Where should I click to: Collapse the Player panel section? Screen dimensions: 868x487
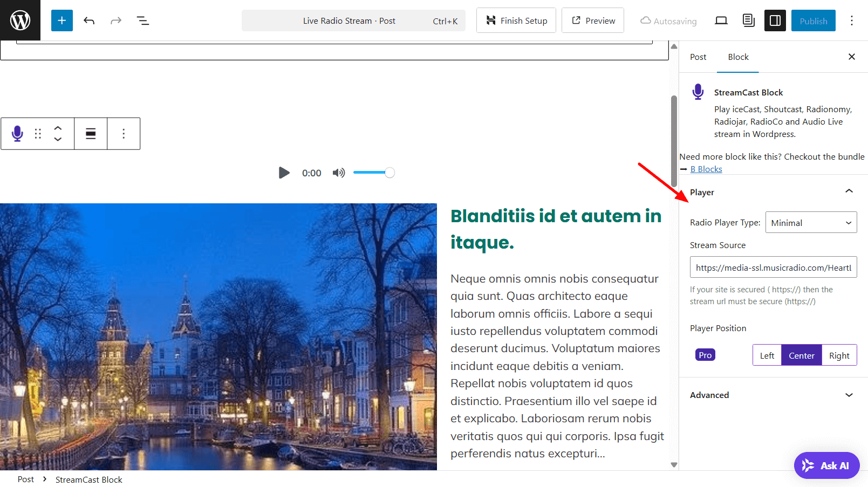849,192
